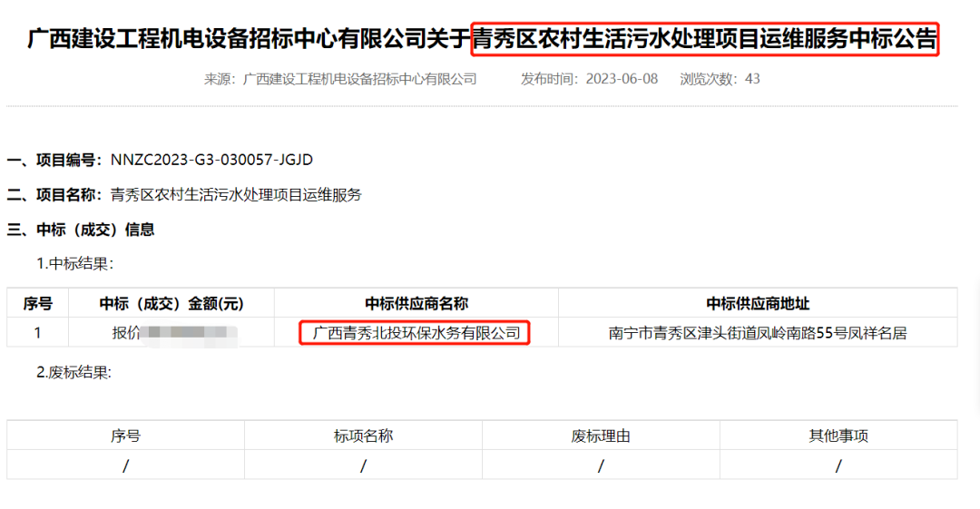Click column header 标项名称

(363, 436)
